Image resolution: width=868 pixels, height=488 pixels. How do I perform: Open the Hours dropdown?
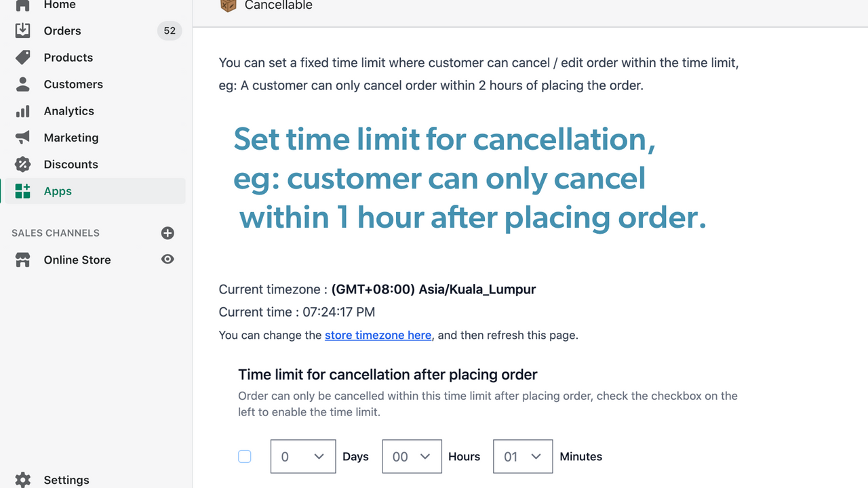[412, 457]
